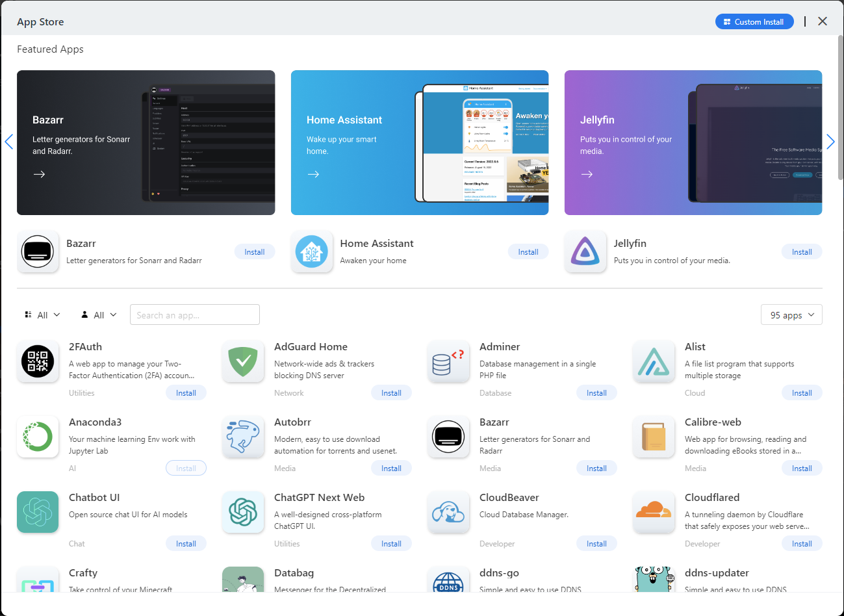Open the 95 apps source dropdown
Viewport: 844px width, 616px height.
point(791,315)
